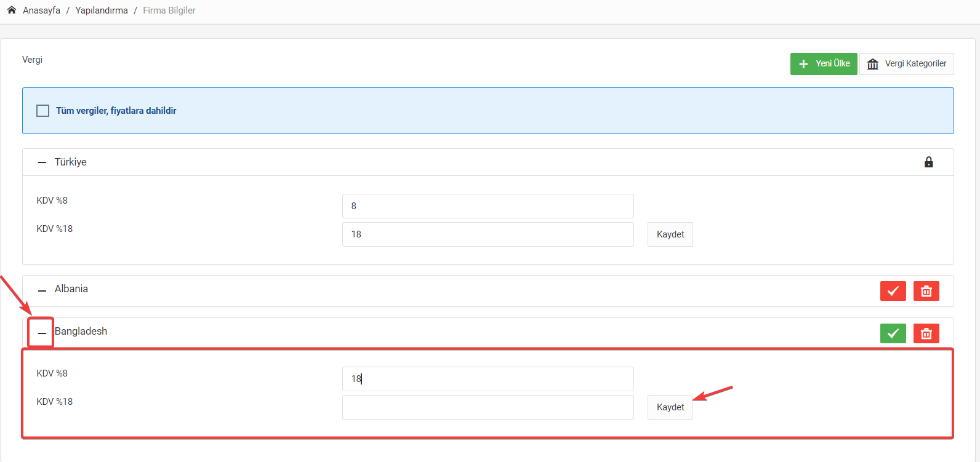This screenshot has height=462, width=980.
Task: Open Vergi Kategoriler button
Action: pos(907,64)
